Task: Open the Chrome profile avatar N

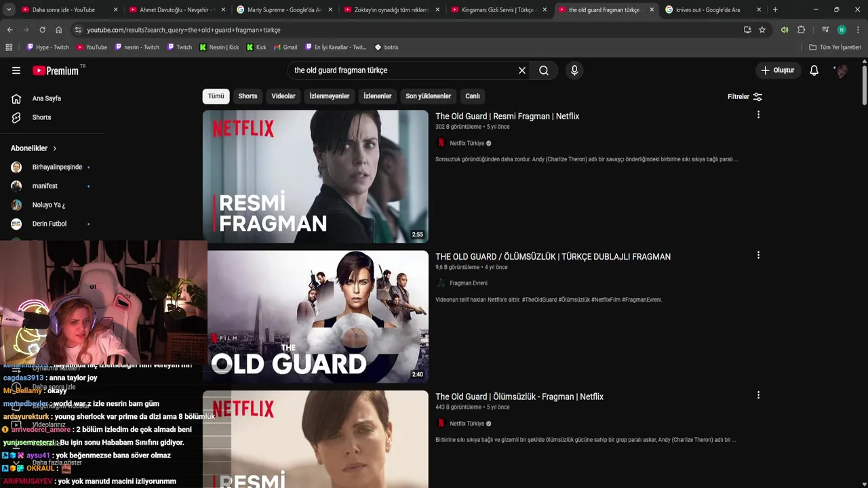Action: pyautogui.click(x=842, y=30)
